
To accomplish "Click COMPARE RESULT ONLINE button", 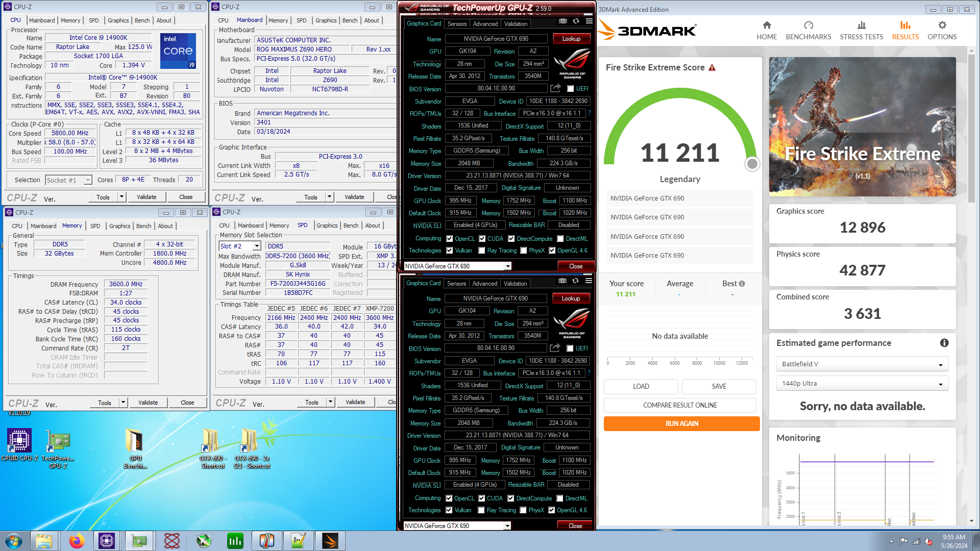I will click(x=680, y=405).
